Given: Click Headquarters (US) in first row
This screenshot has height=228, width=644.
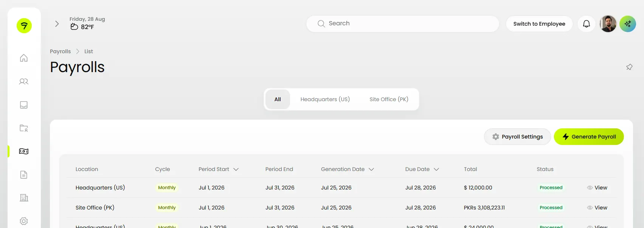Looking at the screenshot, I should tap(100, 188).
